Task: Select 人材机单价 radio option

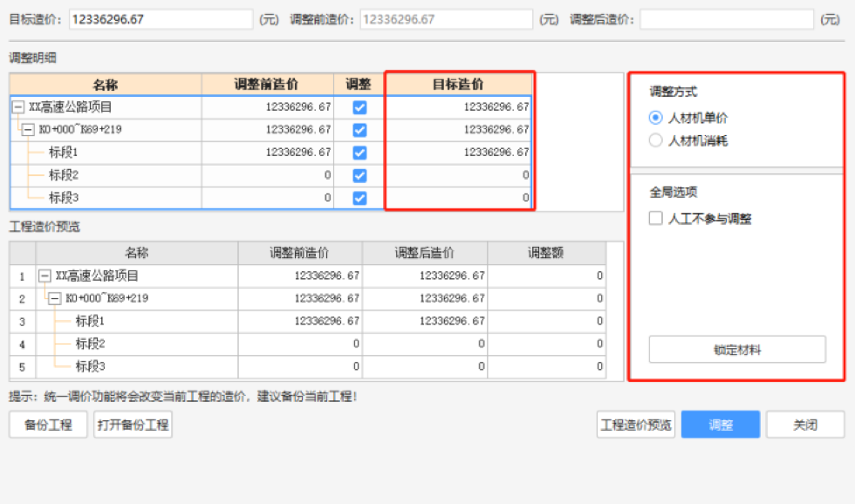Action: coord(656,118)
